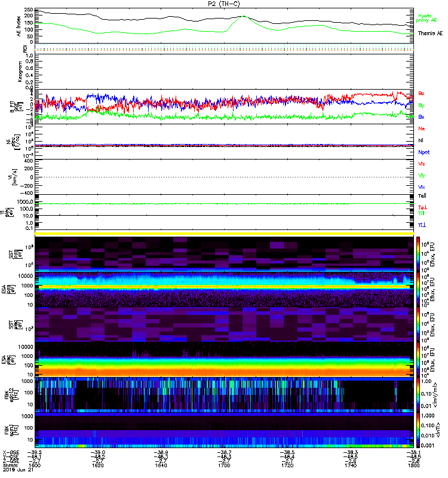Click the green "By" legend label
Screen dimensions: 448x478
(x=421, y=106)
